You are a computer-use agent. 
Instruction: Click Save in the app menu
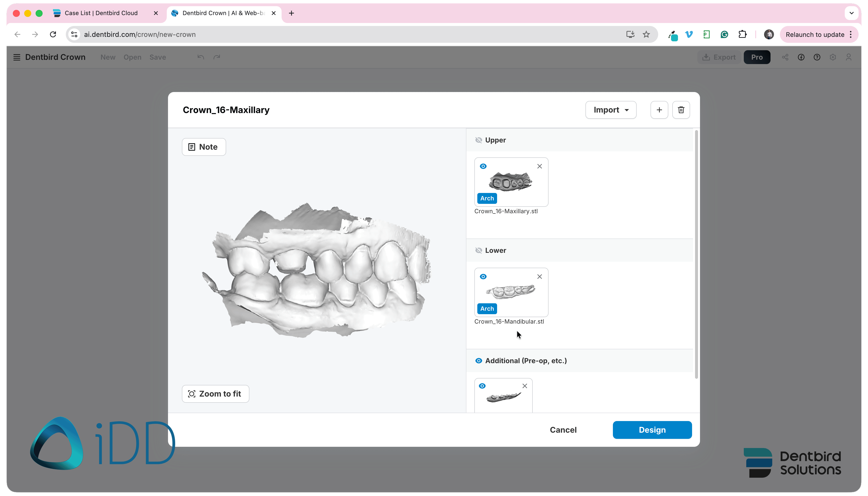click(157, 57)
